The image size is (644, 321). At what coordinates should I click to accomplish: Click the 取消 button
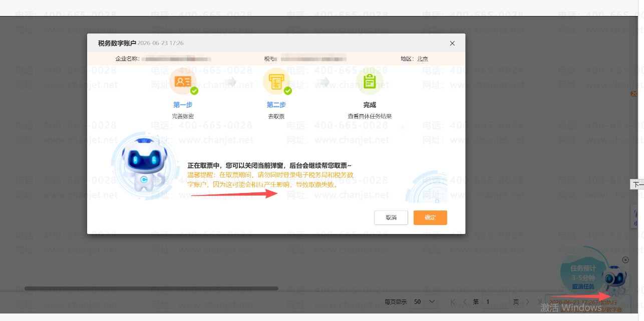pyautogui.click(x=391, y=217)
